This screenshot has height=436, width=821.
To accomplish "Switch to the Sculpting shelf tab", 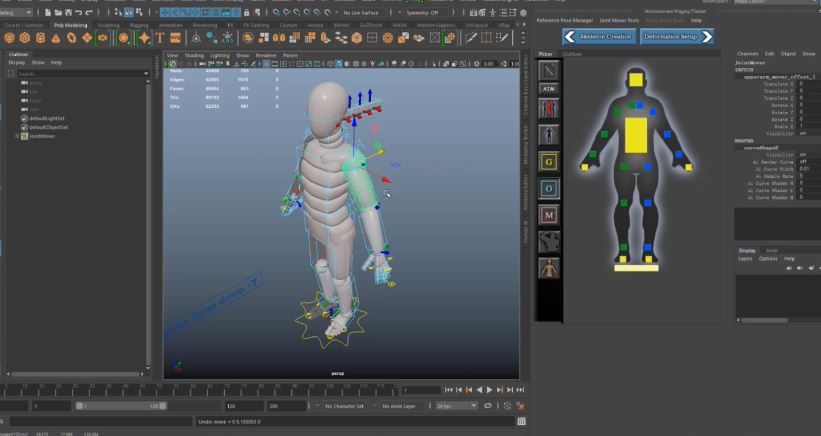I will point(108,25).
